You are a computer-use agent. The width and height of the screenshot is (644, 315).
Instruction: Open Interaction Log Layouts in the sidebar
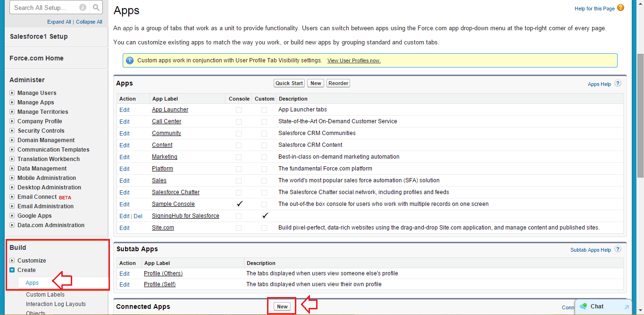56,304
